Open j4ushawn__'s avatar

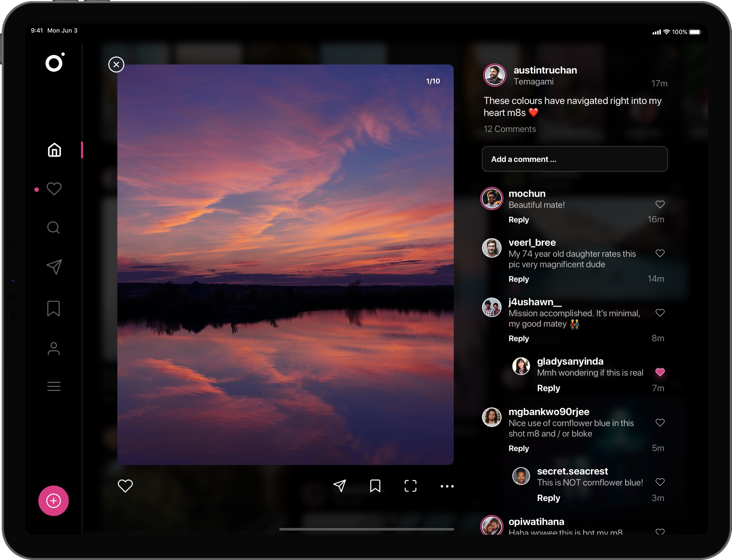tap(491, 307)
